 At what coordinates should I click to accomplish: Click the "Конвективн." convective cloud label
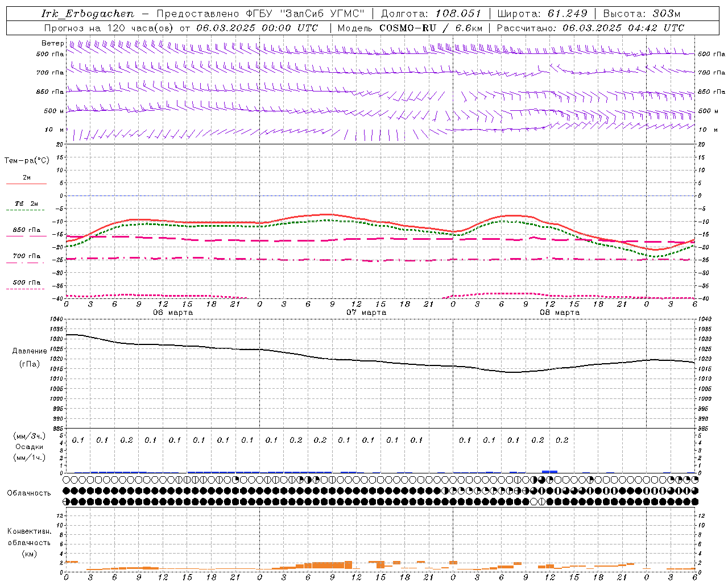(x=29, y=531)
